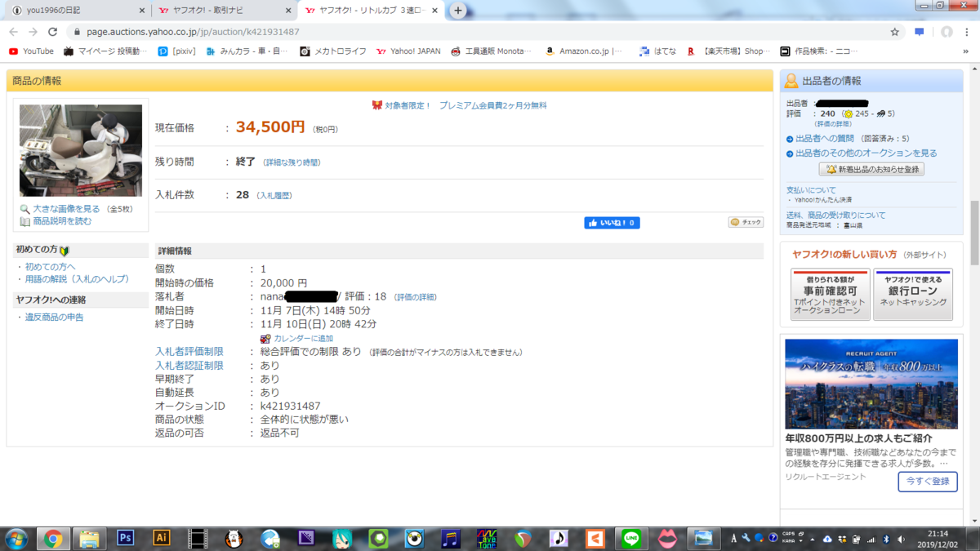The height and width of the screenshot is (551, 980).
Task: Click the Chrome taskbar icon
Action: click(x=53, y=539)
